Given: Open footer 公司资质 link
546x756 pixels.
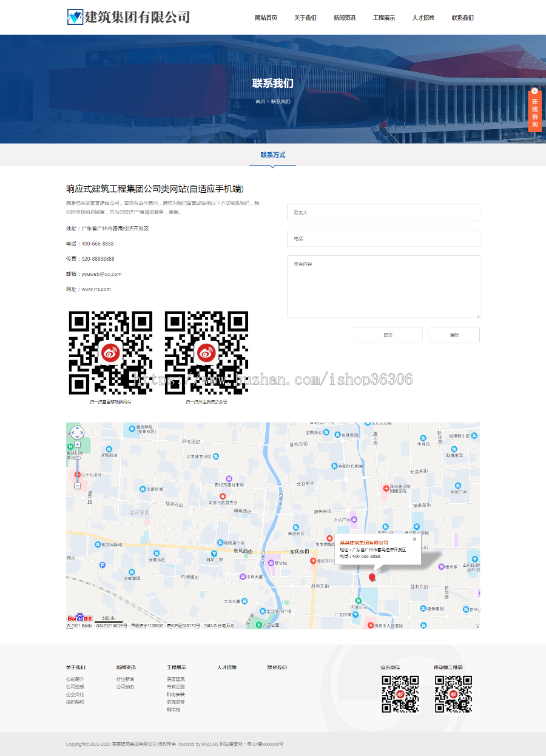Looking at the screenshot, I should pos(75,686).
